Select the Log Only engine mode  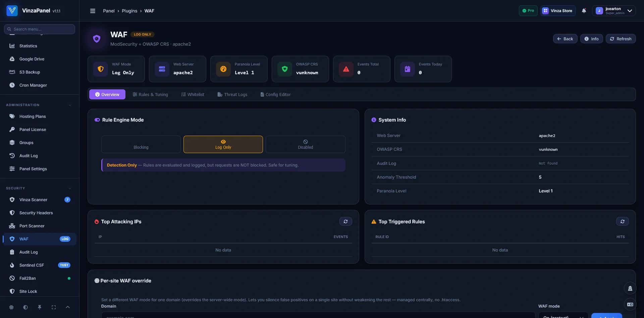click(223, 144)
